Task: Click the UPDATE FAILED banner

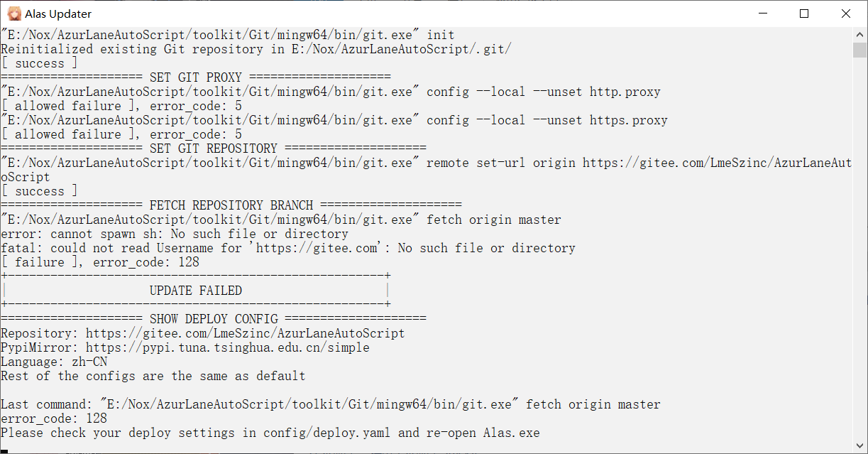Action: (196, 290)
